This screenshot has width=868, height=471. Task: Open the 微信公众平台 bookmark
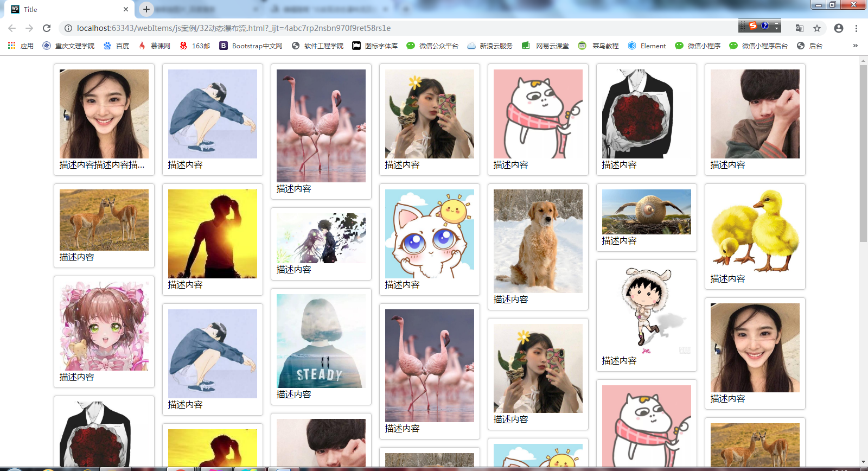coord(432,46)
